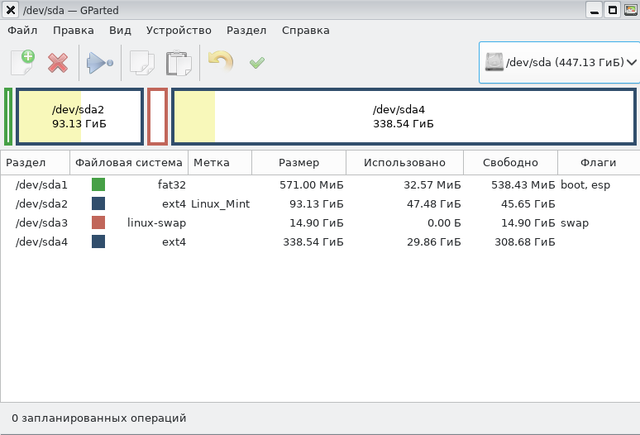Click the fat32 filesystem cell
This screenshot has height=435, width=640.
[172, 185]
